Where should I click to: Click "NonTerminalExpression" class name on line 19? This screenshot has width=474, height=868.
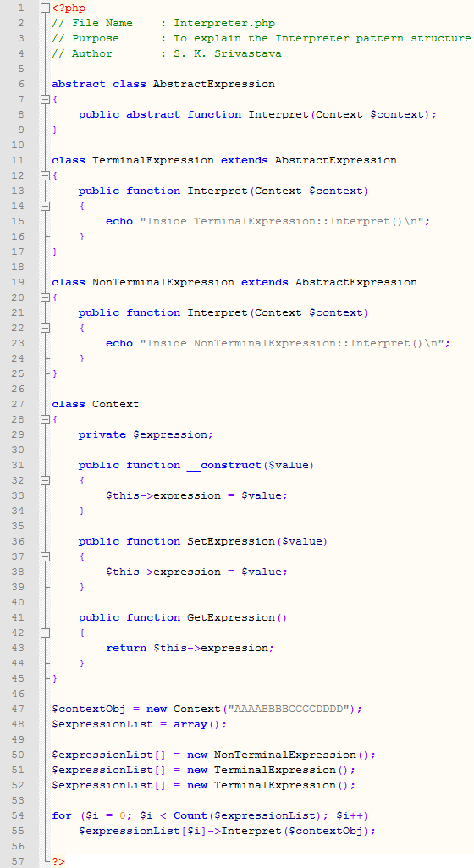pyautogui.click(x=163, y=282)
